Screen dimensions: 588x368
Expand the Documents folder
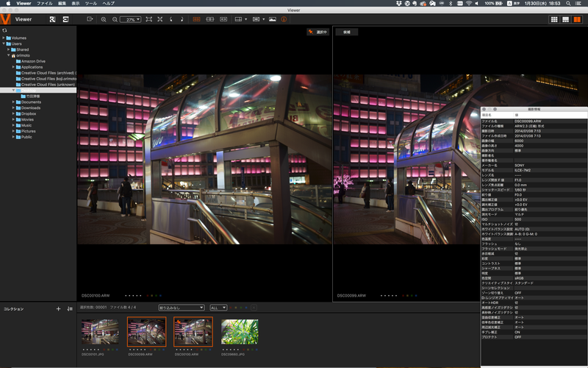(x=13, y=102)
